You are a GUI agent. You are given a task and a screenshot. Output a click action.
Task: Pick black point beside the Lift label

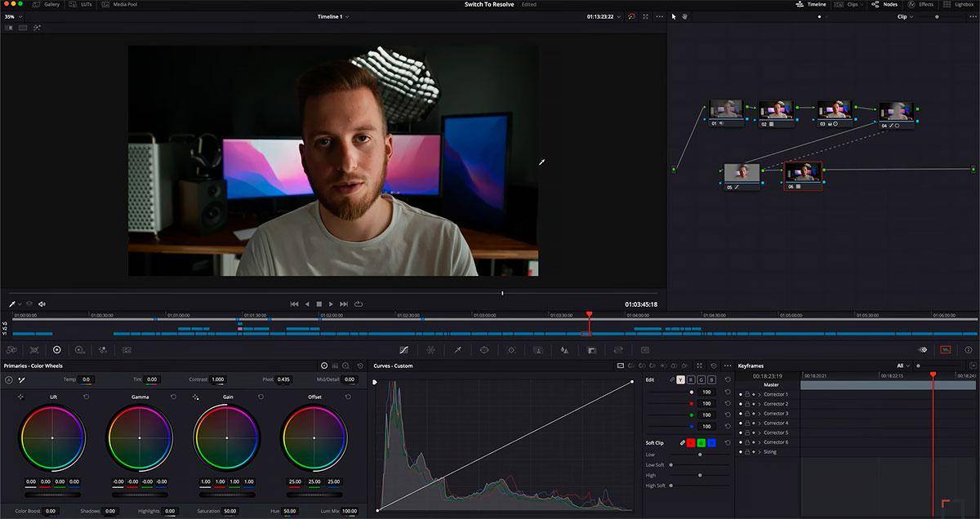coord(20,397)
